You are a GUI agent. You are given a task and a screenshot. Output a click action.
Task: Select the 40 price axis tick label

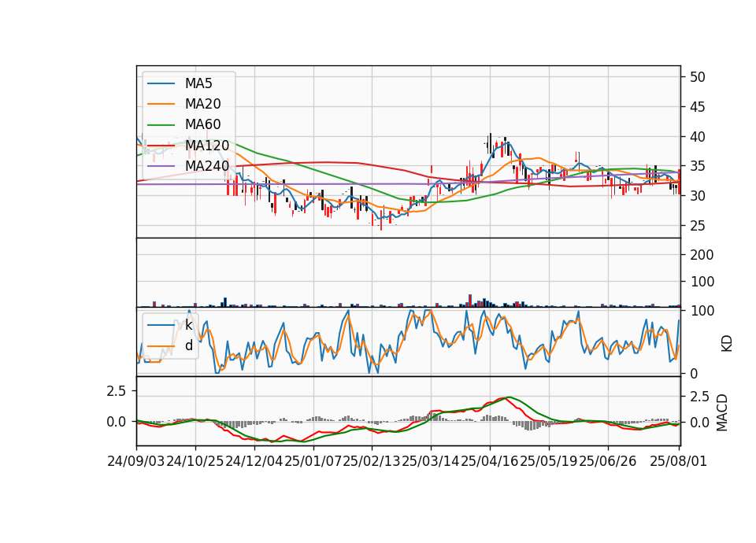697,137
